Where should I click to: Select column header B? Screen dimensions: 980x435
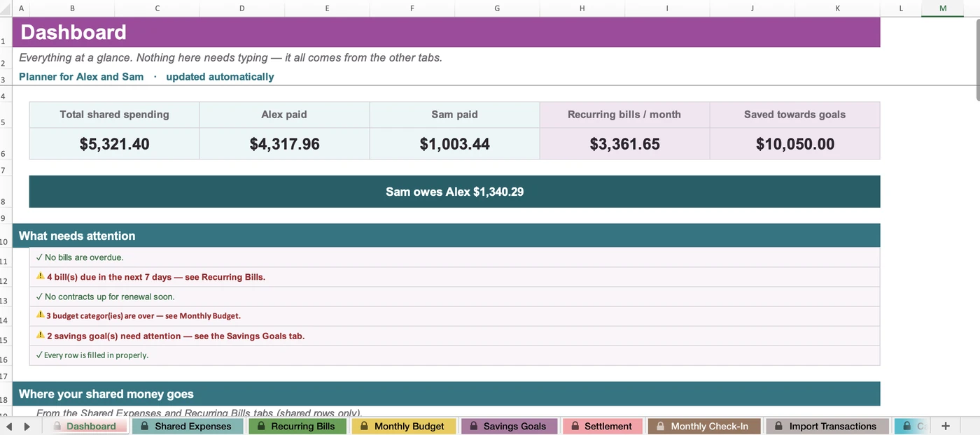(x=72, y=8)
